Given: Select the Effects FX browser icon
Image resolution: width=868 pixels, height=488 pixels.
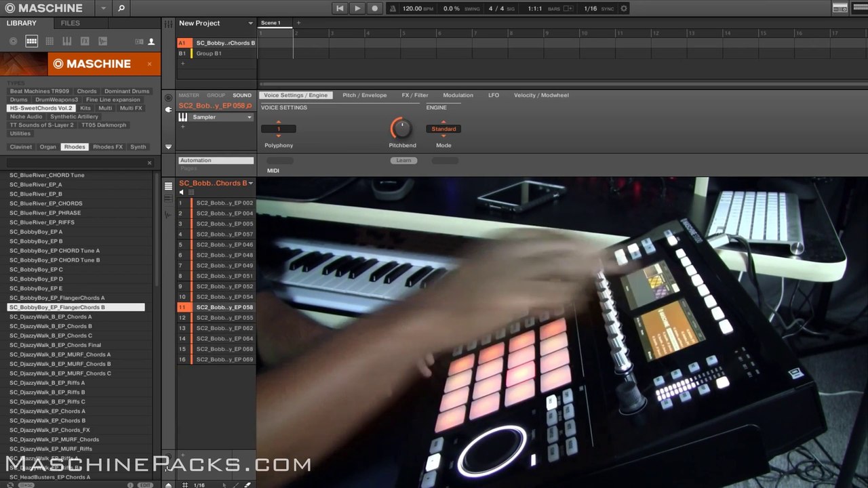Looking at the screenshot, I should [x=85, y=41].
